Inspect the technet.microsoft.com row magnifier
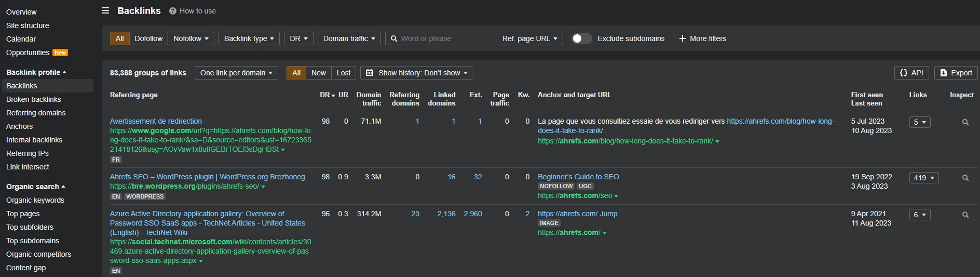Viewport: 980px width, 277px height. (965, 215)
